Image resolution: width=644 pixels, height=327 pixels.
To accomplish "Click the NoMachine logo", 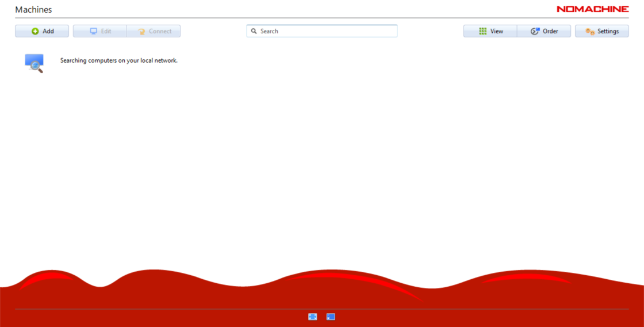I will pyautogui.click(x=593, y=9).
